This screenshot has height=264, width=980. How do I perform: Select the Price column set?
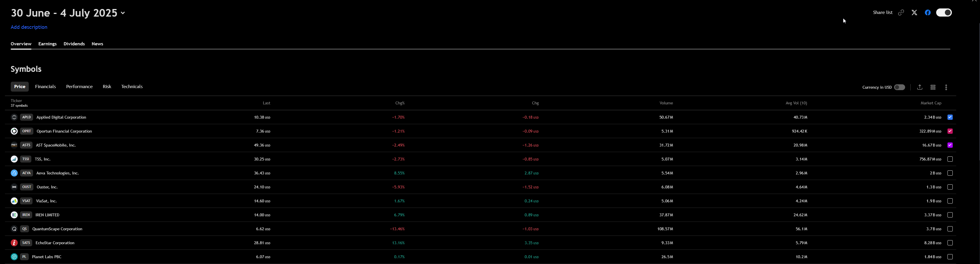pyautogui.click(x=20, y=86)
